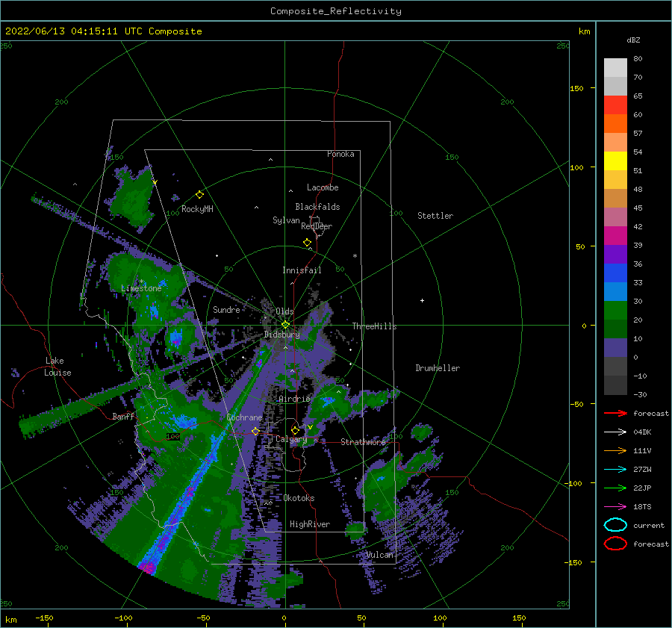This screenshot has height=628, width=672.
Task: Click the yellow diamond marker below RedDeer
Action: click(x=307, y=243)
